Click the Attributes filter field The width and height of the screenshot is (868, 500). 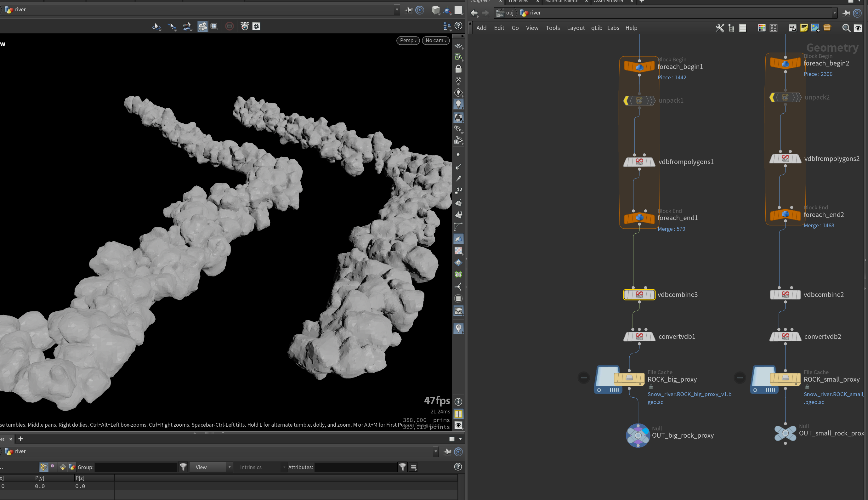coord(355,467)
